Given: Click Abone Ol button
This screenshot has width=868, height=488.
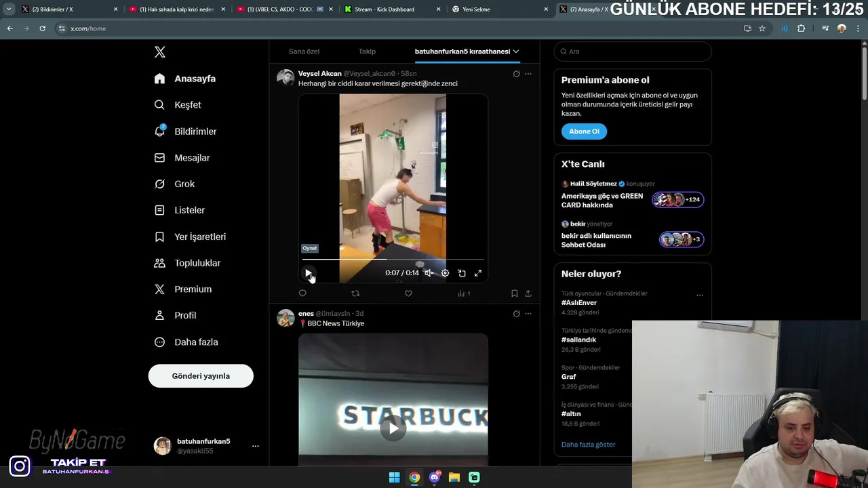Looking at the screenshot, I should [584, 131].
